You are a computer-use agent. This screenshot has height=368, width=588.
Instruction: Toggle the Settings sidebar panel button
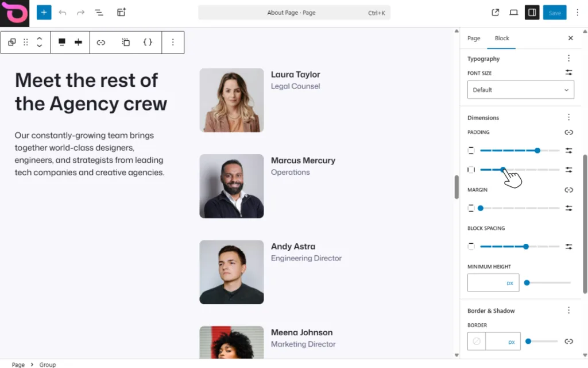click(x=532, y=13)
